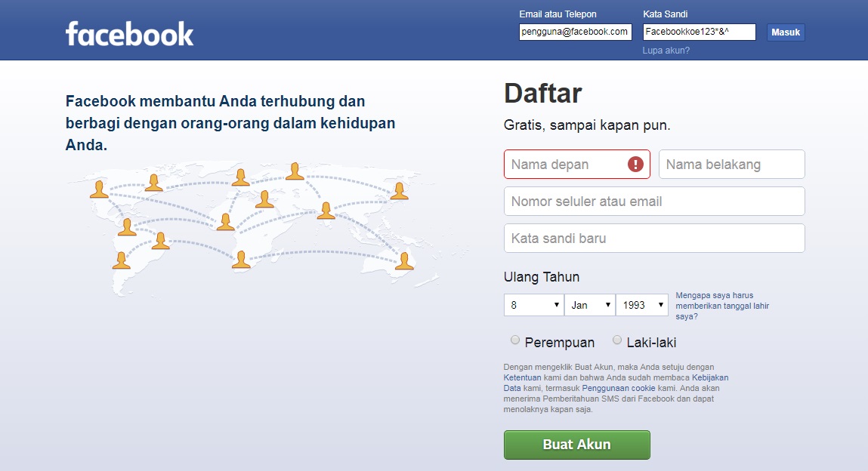Select the Perempuan radio button
Viewport: 868px width, 471px height.
pyautogui.click(x=515, y=340)
